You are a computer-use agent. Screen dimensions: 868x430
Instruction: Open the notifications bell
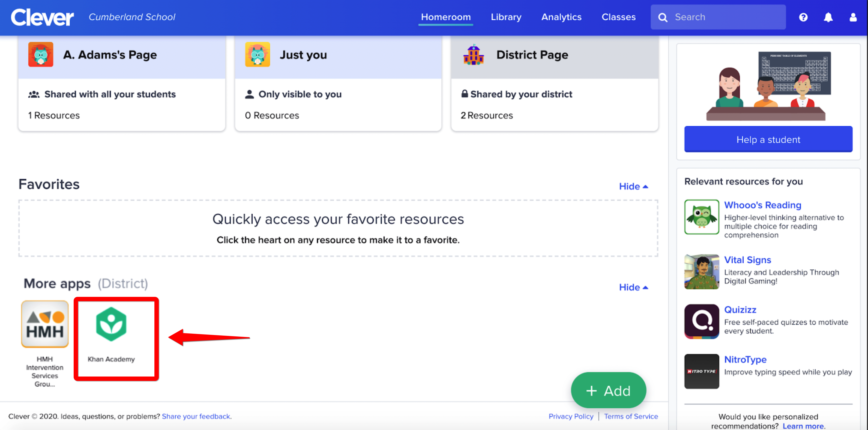(x=828, y=17)
